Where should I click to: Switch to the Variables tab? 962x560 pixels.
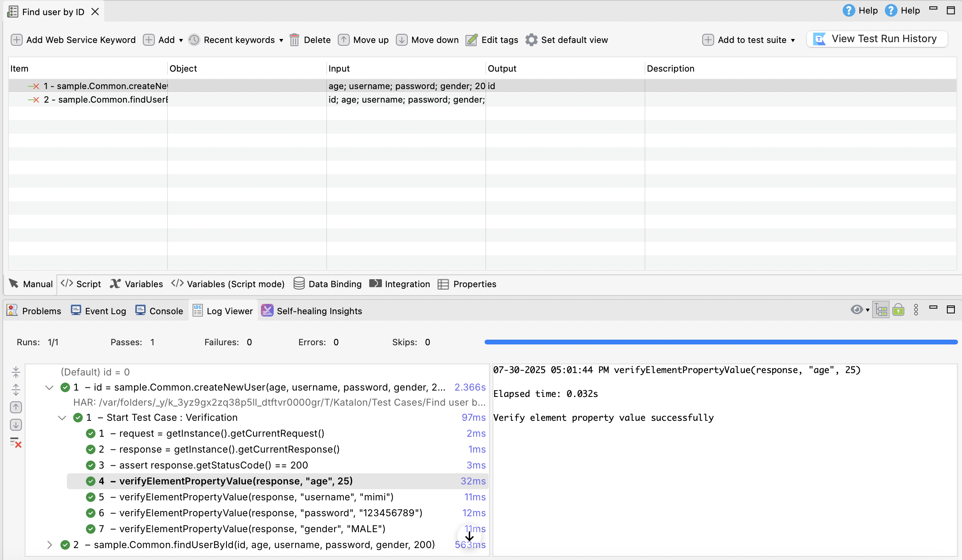click(x=136, y=284)
